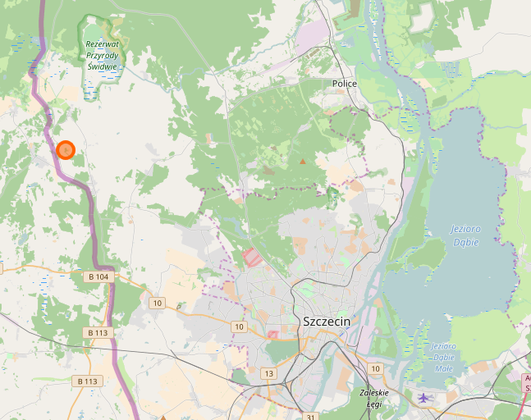Click road 10 shield west of Szczecin center
This screenshot has height=420, width=531.
pos(239,326)
